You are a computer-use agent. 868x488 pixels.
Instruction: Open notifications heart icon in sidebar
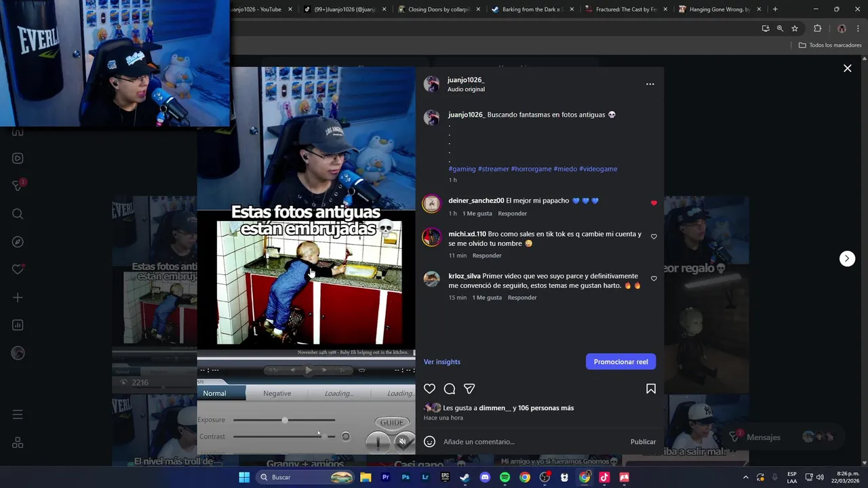[x=18, y=269]
